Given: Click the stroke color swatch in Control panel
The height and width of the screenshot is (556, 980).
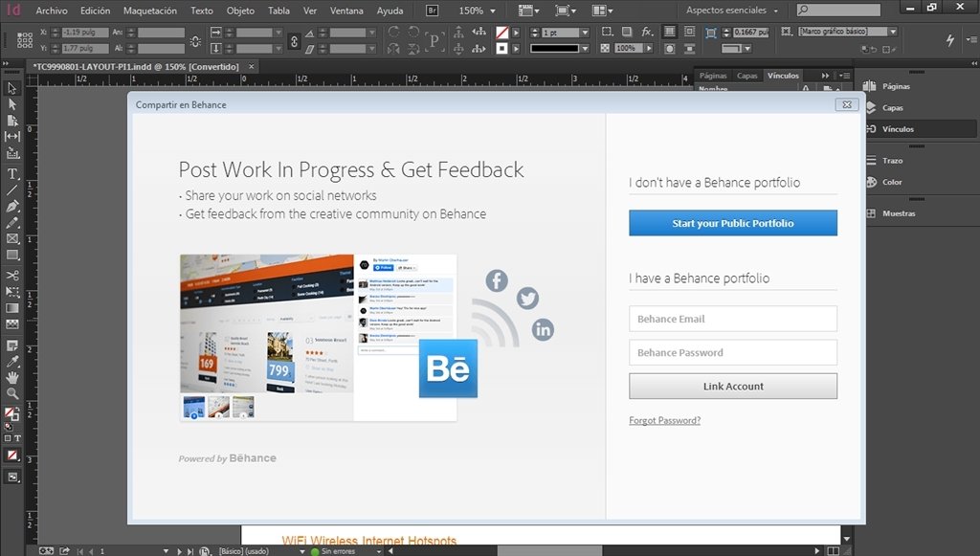Looking at the screenshot, I should [x=501, y=48].
